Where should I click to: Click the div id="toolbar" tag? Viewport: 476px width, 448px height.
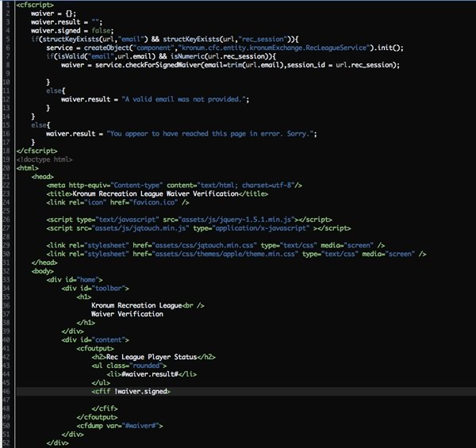95,288
